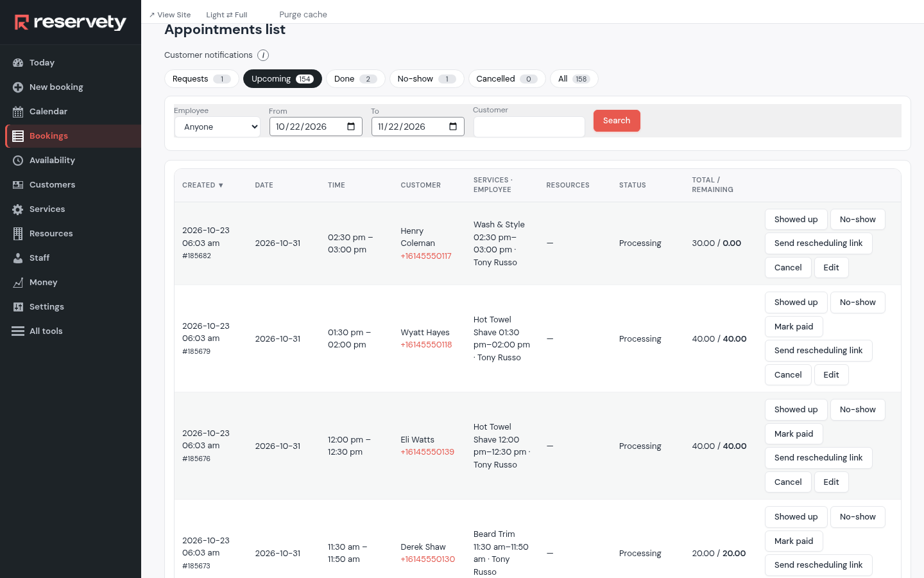The width and height of the screenshot is (924, 578).
Task: Switch to the No-show tab
Action: coord(427,79)
